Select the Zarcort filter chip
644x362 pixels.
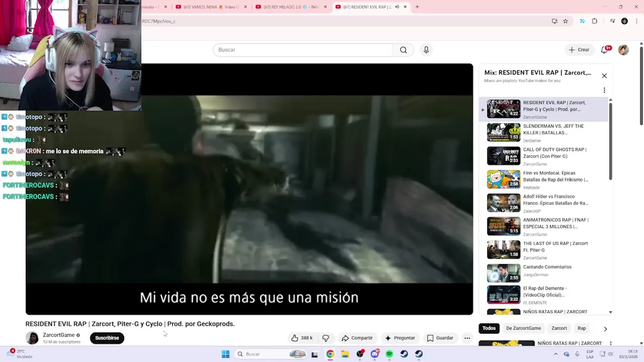point(559,328)
